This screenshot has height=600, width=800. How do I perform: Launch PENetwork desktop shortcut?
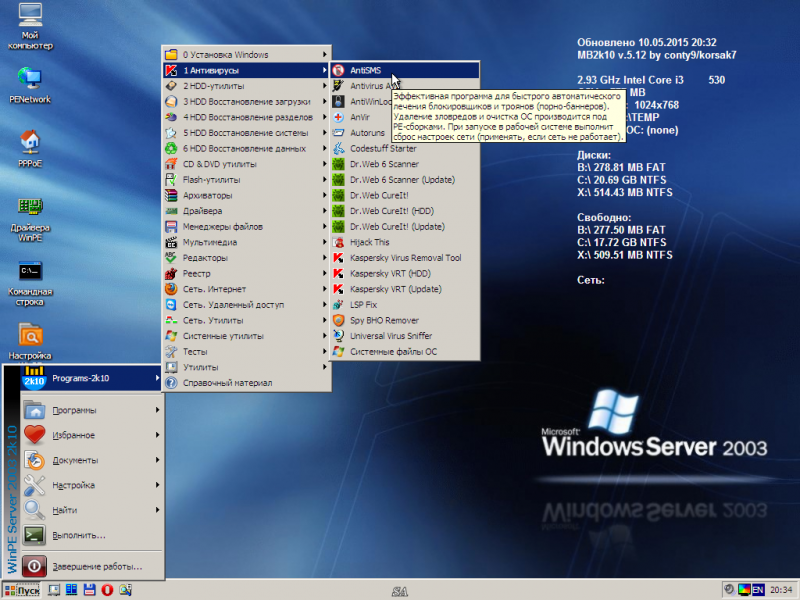(x=30, y=86)
